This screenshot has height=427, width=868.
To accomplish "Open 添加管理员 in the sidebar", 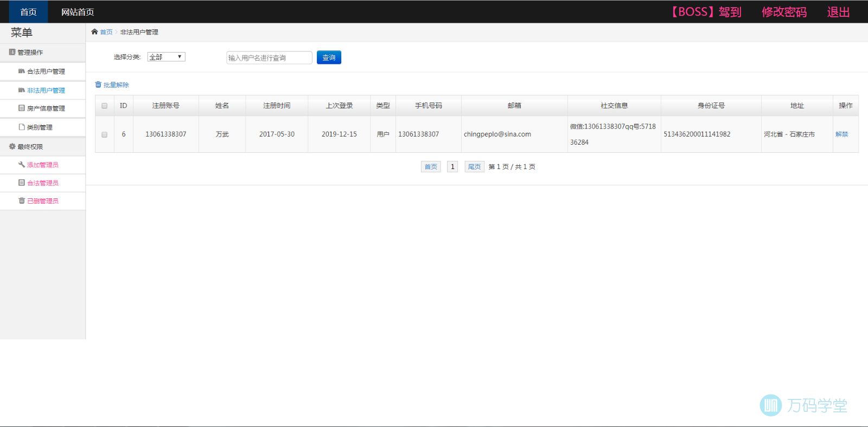I will point(43,165).
